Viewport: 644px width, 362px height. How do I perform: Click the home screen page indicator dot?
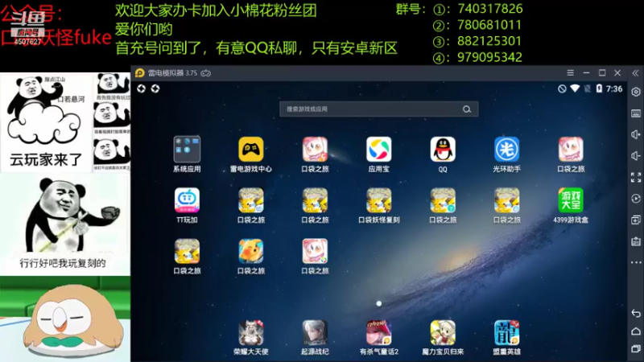(378, 304)
